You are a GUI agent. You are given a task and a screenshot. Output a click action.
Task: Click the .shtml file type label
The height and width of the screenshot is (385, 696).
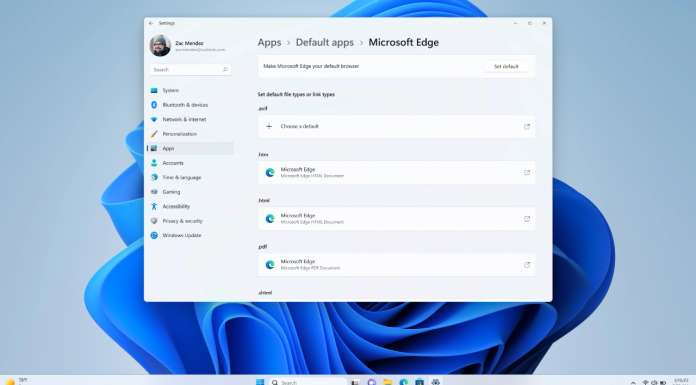265,293
